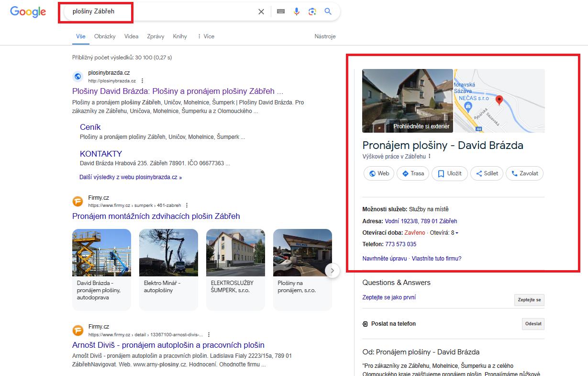Click first Firmy.cz orange favicon

click(x=78, y=201)
